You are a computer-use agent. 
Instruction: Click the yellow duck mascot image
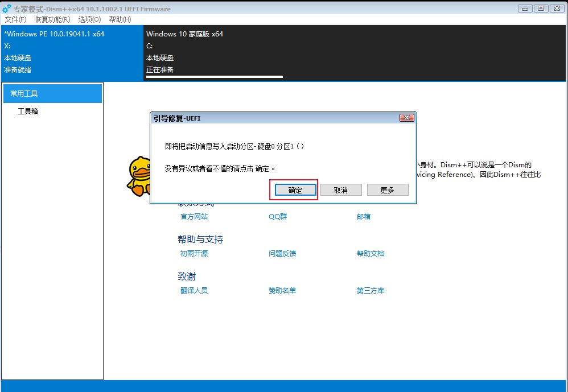(138, 176)
